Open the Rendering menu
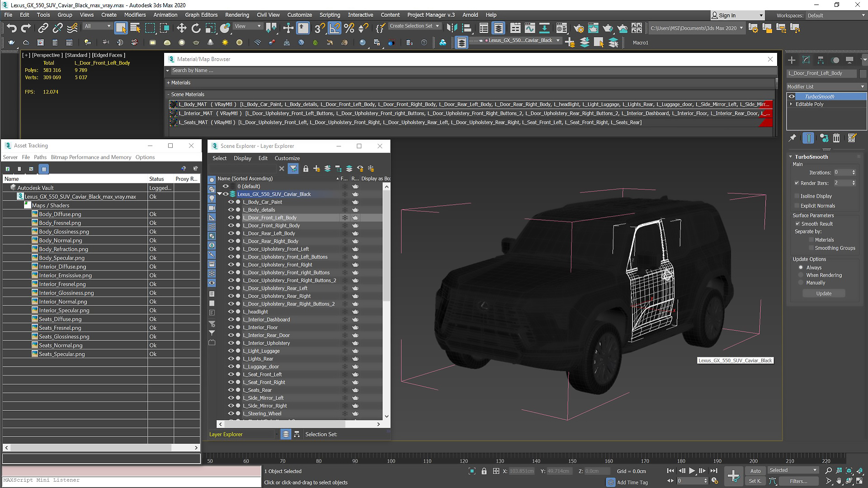The image size is (868, 488). [x=237, y=15]
